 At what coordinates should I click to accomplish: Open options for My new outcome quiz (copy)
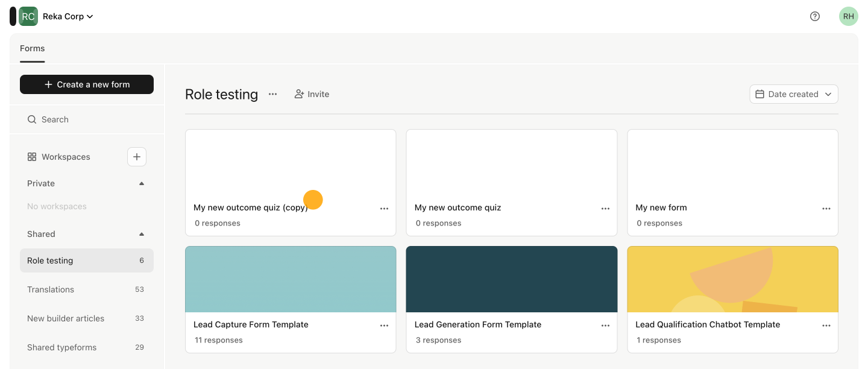pos(385,209)
